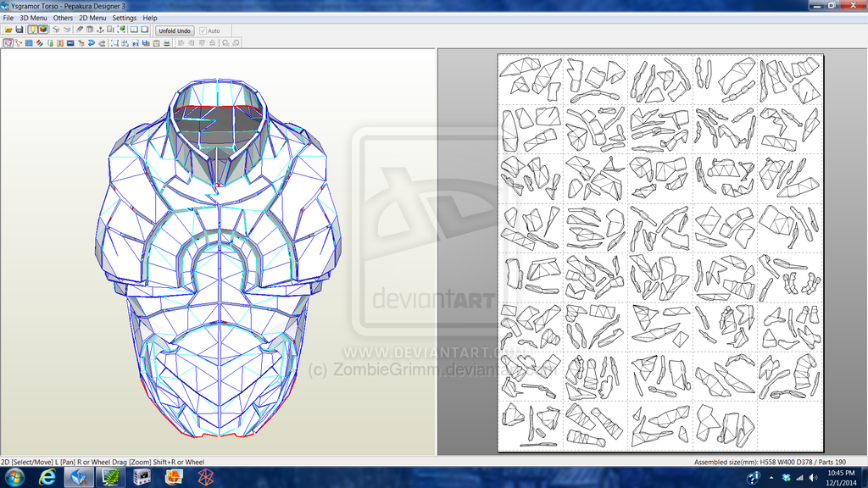Open the Windows Start menu
Screen dimensions: 868x488
tap(14, 477)
